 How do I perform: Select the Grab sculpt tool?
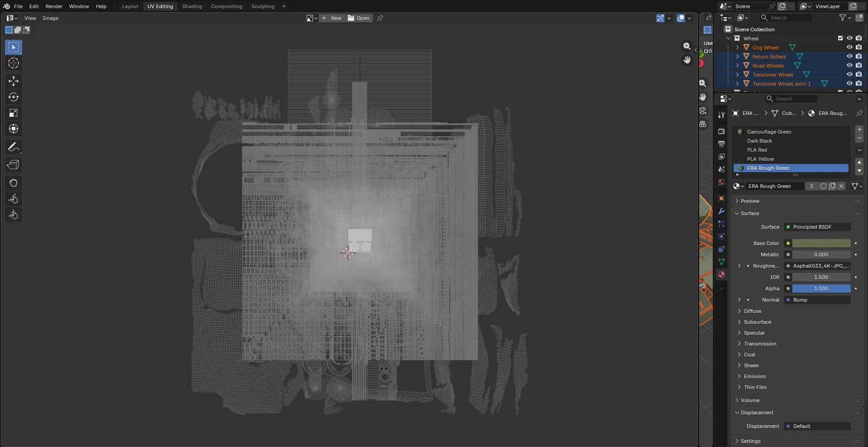pos(14,183)
